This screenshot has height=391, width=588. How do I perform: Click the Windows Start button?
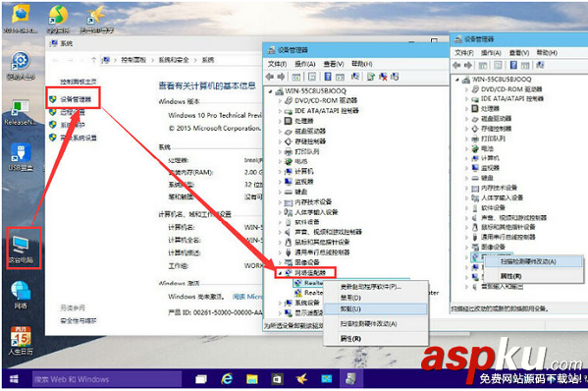(14, 379)
